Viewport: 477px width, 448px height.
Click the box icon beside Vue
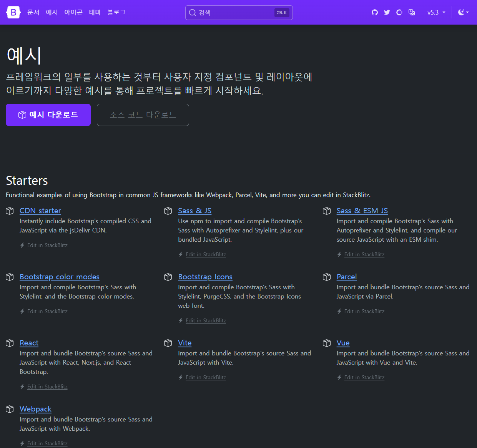[327, 343]
